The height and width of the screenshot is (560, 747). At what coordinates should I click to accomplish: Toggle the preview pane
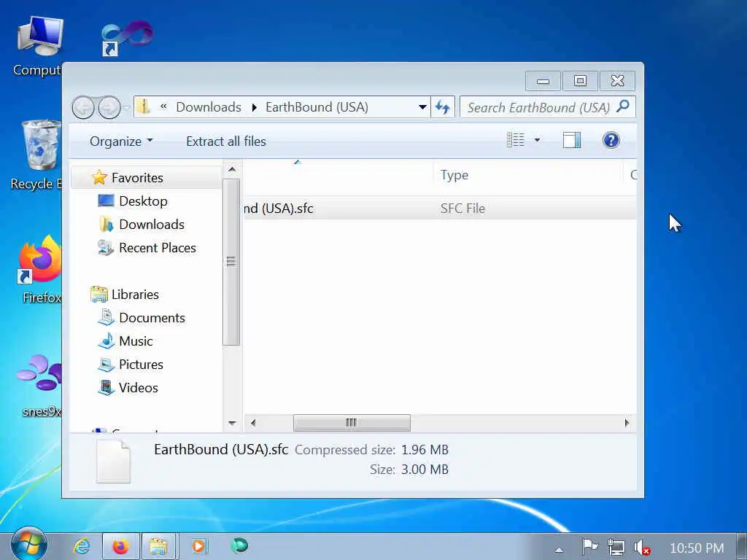(x=572, y=140)
